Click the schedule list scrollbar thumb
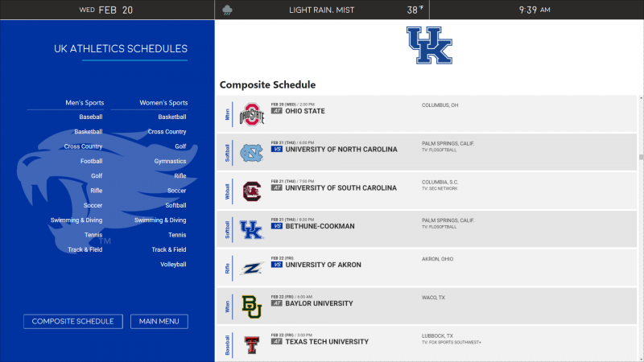 [641, 157]
